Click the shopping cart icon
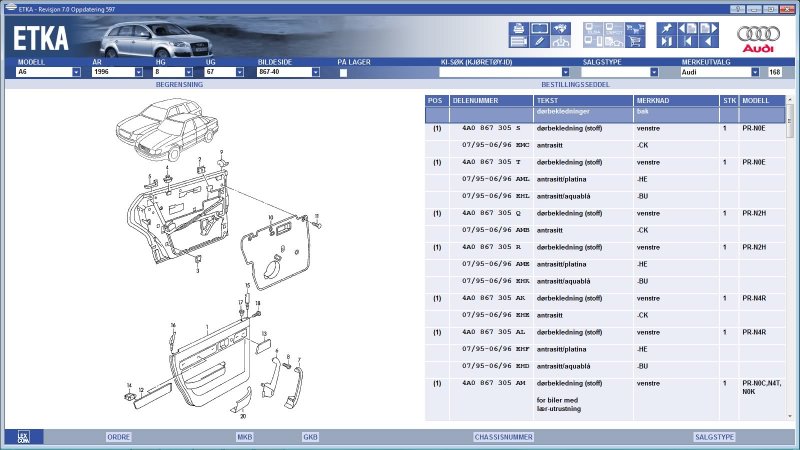Viewport: 800px width, 450px height. 633,42
